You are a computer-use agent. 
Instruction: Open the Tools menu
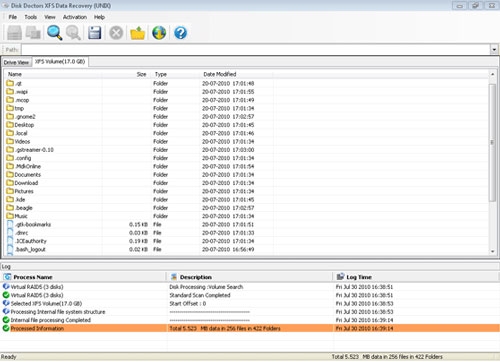click(x=31, y=17)
